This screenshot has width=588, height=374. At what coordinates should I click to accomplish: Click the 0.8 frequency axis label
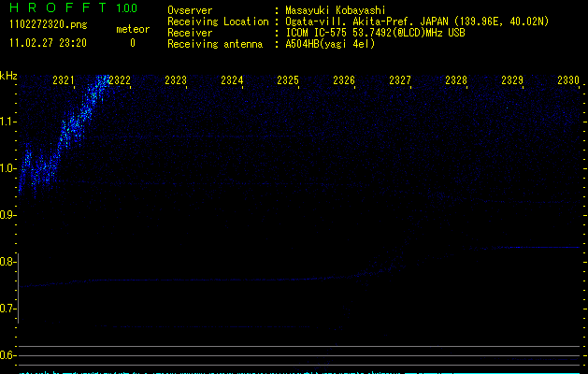pyautogui.click(x=8, y=262)
